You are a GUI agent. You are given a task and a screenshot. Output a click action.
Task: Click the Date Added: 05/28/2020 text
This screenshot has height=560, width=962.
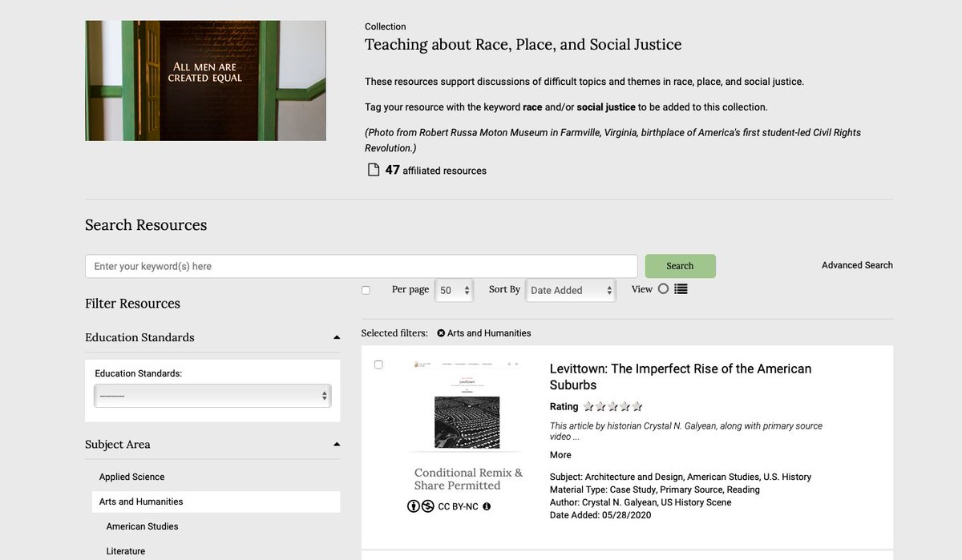coord(600,515)
